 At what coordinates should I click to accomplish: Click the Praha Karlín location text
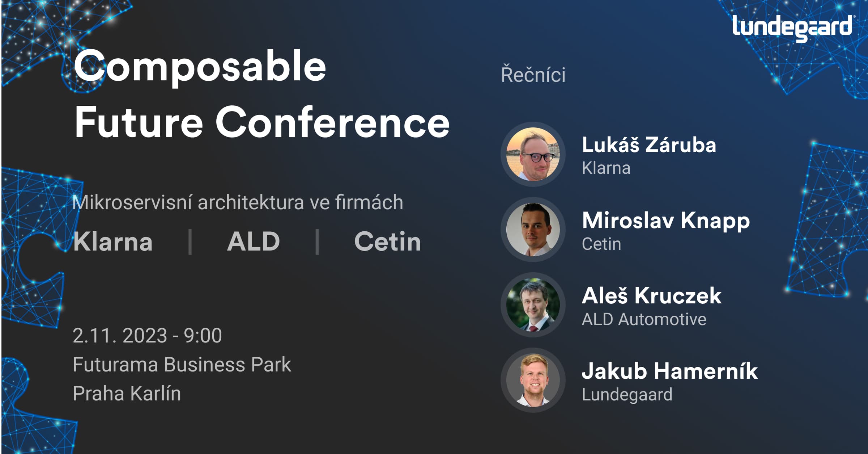click(127, 394)
